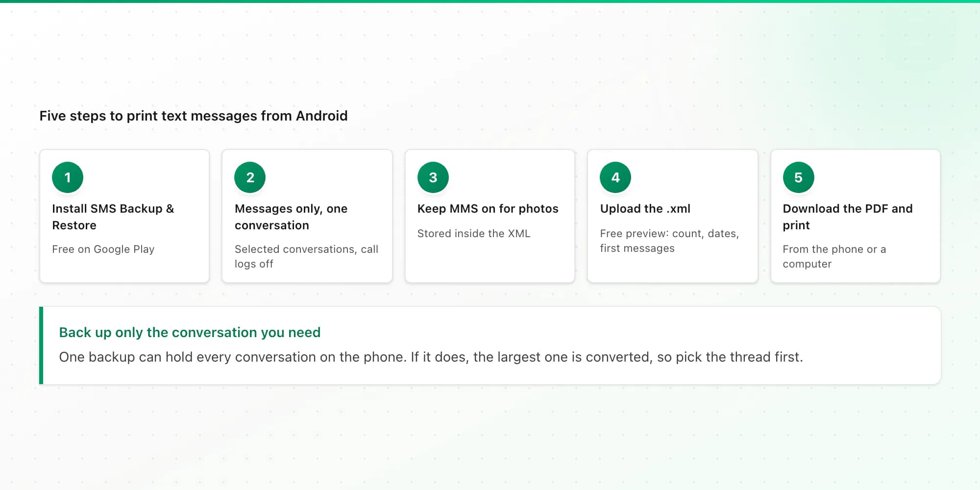
Task: Click 'Keep MMS on for photos' title
Action: pos(488,209)
